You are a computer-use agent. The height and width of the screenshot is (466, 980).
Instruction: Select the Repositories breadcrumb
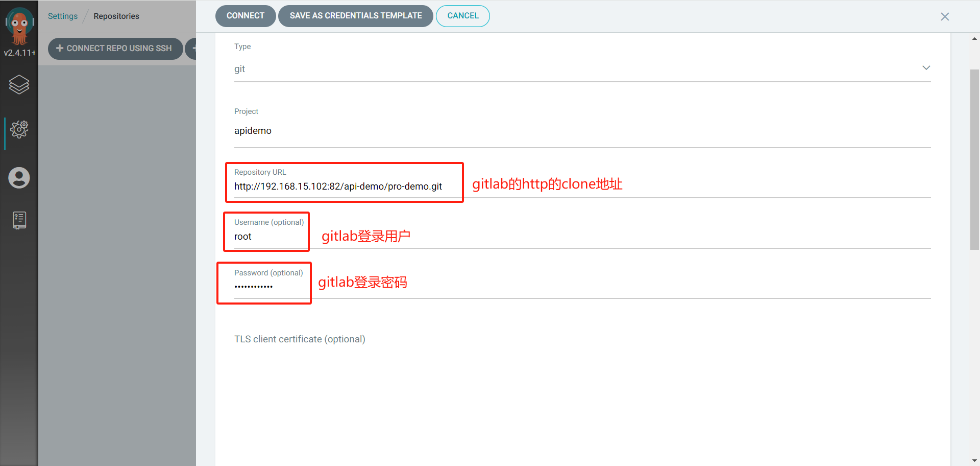tap(116, 16)
